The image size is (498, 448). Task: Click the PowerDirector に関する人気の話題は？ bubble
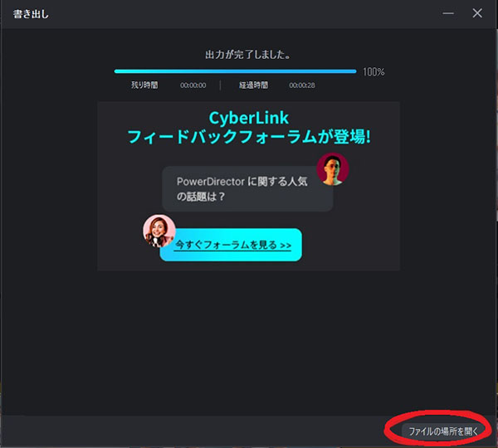(247, 189)
